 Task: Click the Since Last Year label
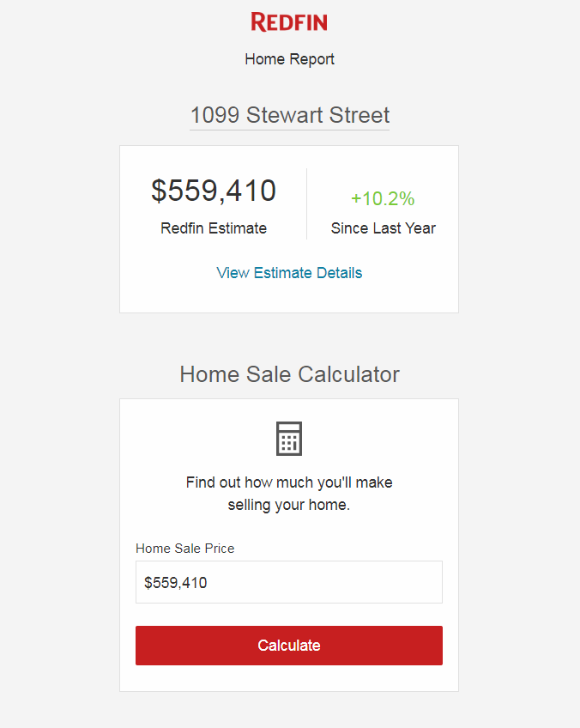coord(383,228)
